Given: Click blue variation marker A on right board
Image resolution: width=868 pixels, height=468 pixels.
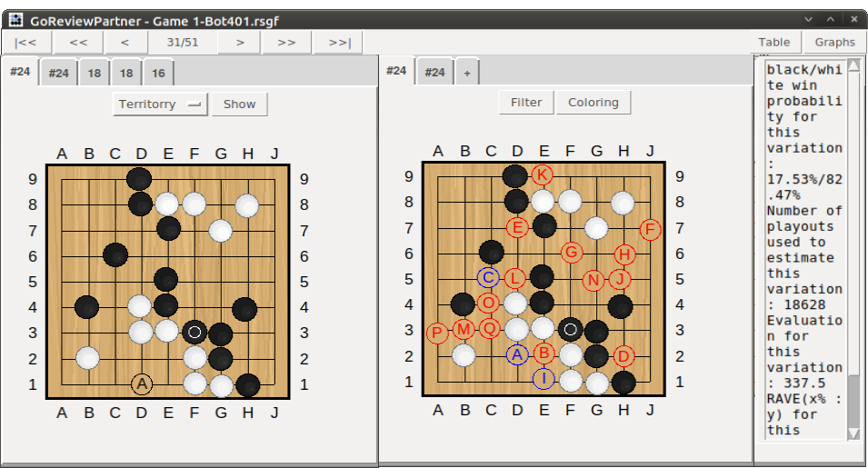Looking at the screenshot, I should coord(517,354).
